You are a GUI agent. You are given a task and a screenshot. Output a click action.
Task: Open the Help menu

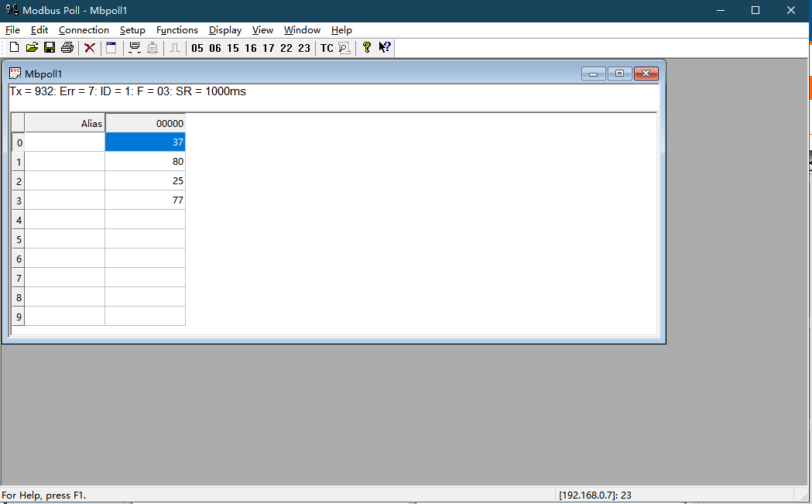(x=341, y=30)
